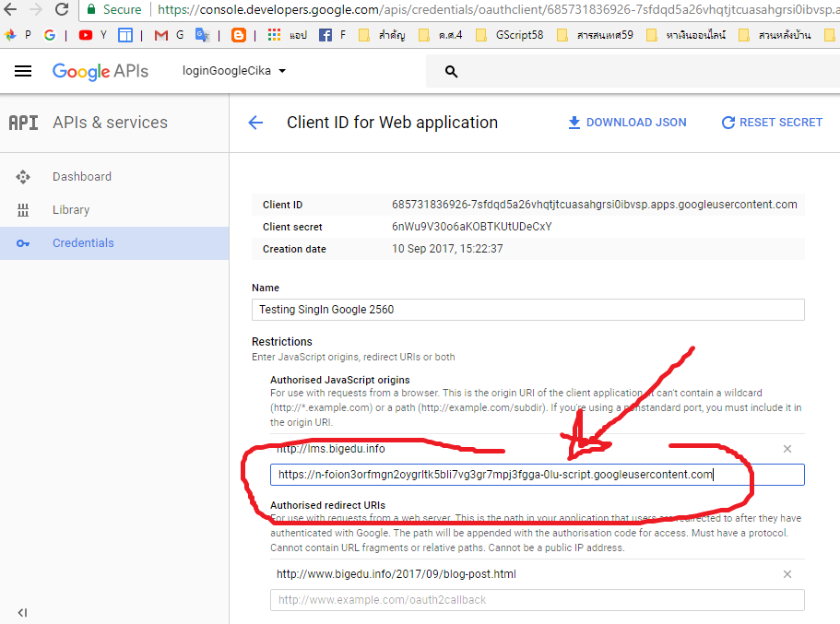Viewport: 840px width, 624px height.
Task: Click the green Secure padlock icon
Action: (x=91, y=9)
